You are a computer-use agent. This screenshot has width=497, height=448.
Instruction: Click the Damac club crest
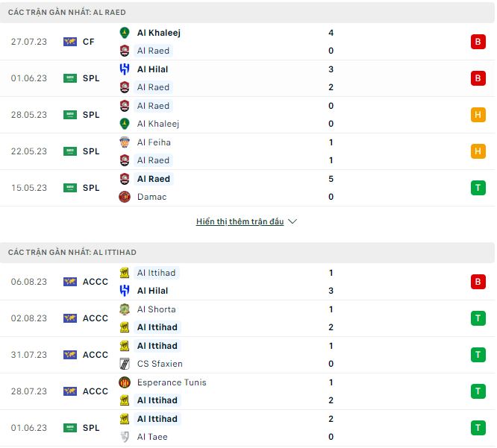pos(125,197)
